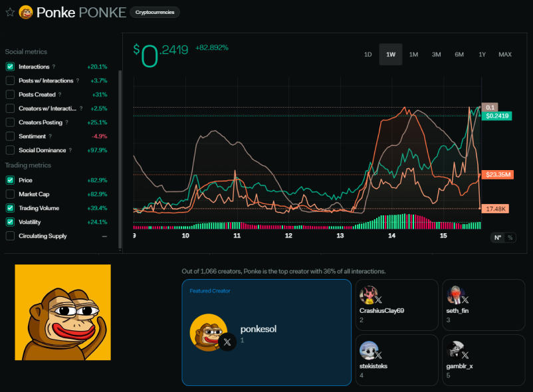Open the Sentiment help question mark
The image size is (533, 392).
tap(51, 136)
